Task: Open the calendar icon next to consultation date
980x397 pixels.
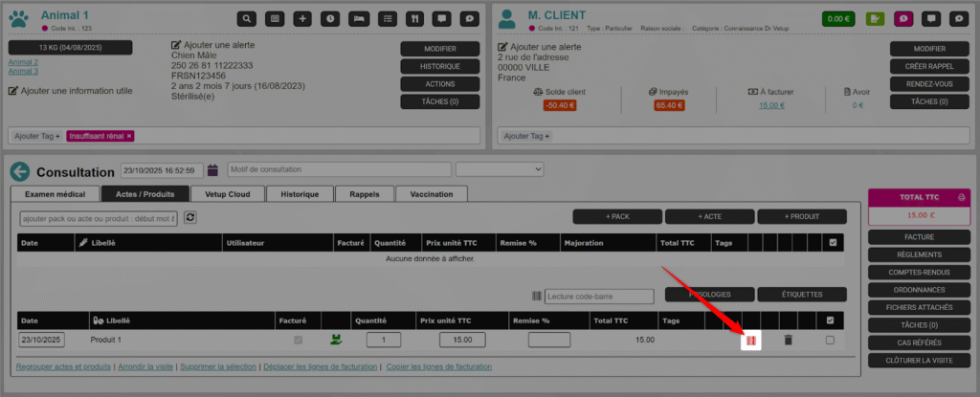Action: 212,170
